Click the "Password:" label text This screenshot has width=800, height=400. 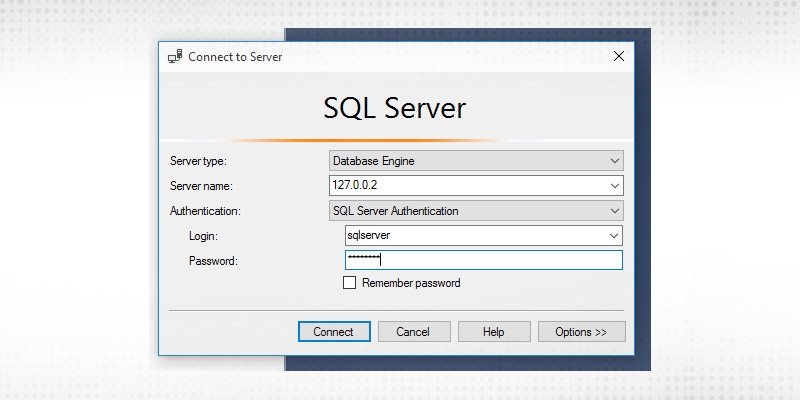[213, 261]
